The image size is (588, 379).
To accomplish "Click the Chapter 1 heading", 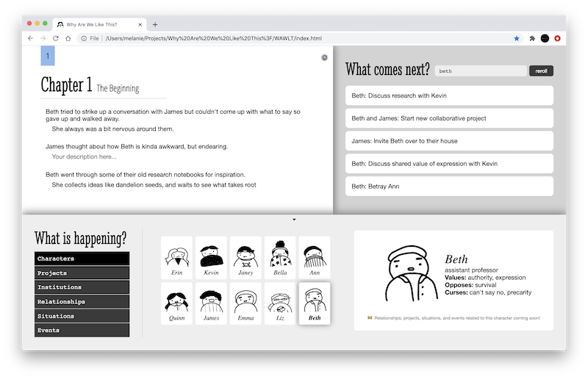I will (x=66, y=84).
